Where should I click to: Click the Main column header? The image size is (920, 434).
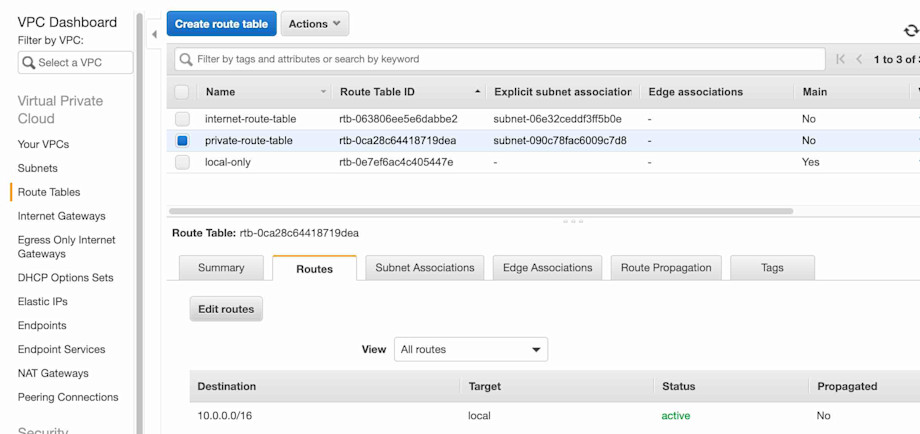(x=814, y=92)
